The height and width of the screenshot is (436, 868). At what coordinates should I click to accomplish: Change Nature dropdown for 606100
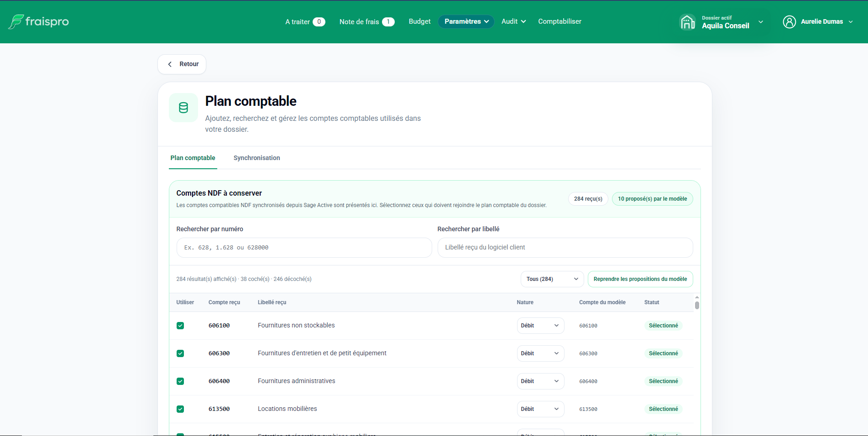click(540, 326)
